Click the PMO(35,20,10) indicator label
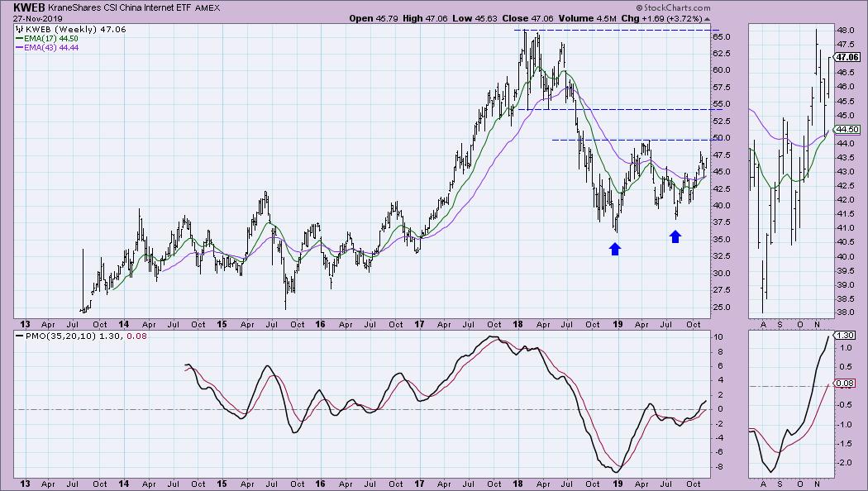Viewport: 868px width, 491px height. [x=60, y=336]
